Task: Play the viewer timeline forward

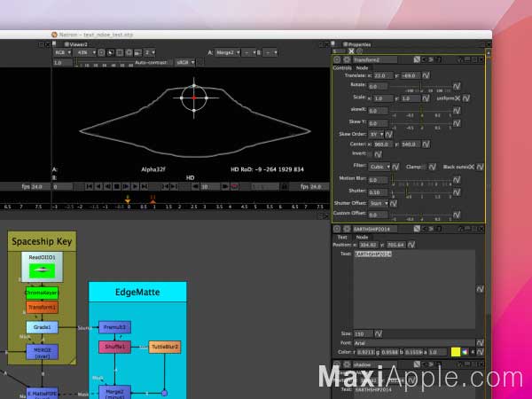Action: [x=135, y=186]
